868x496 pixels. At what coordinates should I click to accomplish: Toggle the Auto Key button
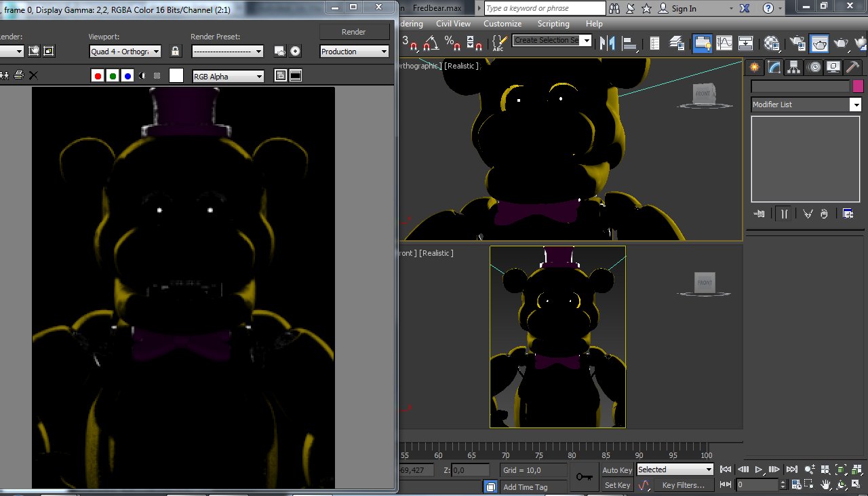coord(617,470)
